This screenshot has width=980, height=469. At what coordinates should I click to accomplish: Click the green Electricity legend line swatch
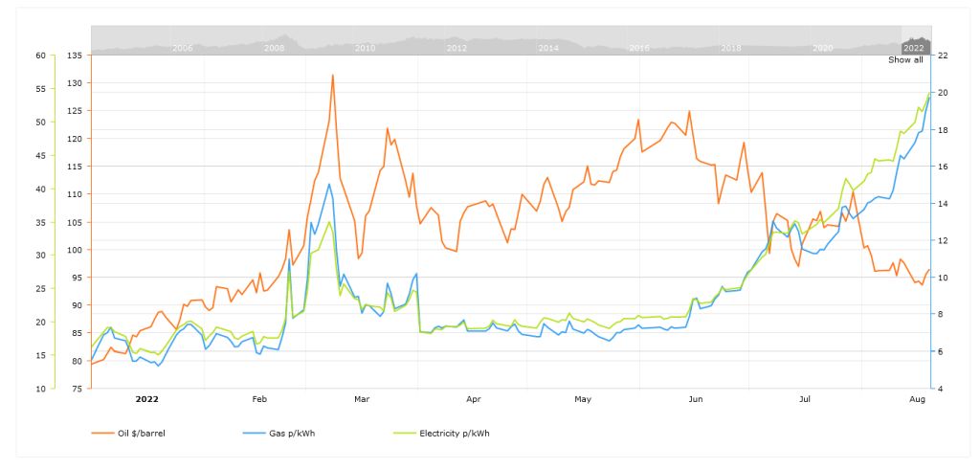click(x=404, y=433)
